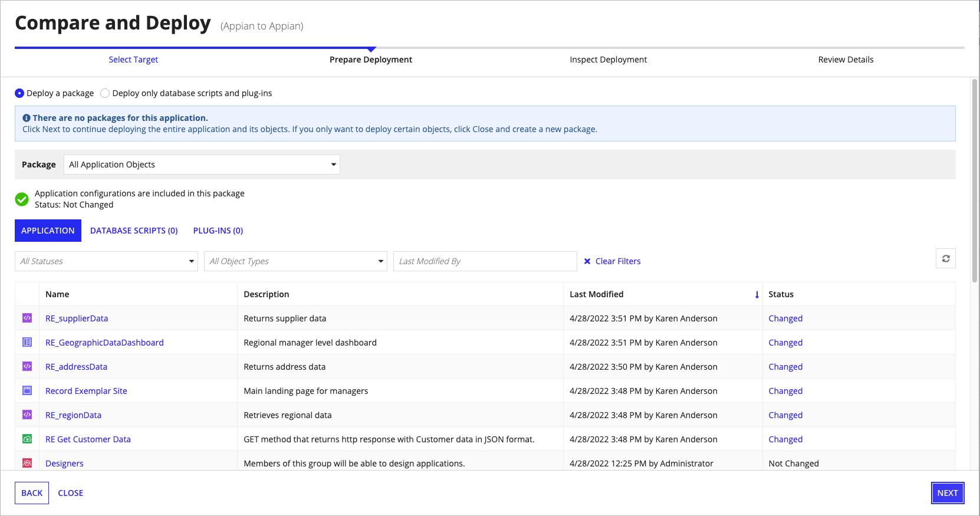The width and height of the screenshot is (980, 516).
Task: Open the RE Get Customer Data link
Action: [x=88, y=439]
